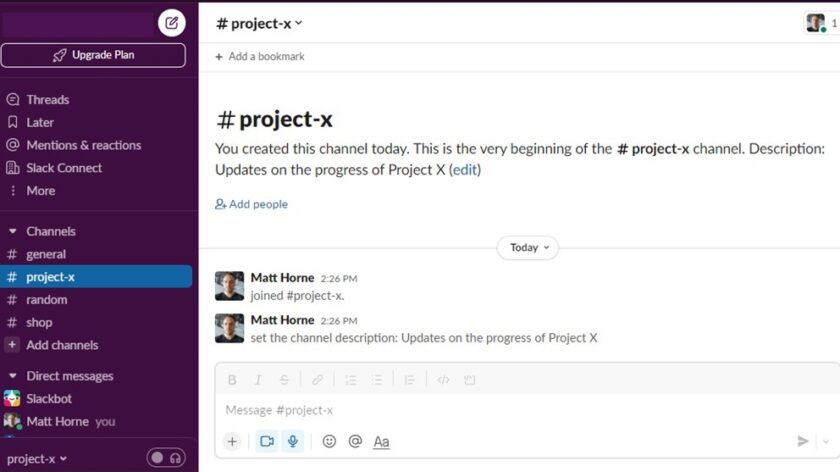Collapse the Channels section
The height and width of the screenshot is (472, 840).
coord(13,231)
